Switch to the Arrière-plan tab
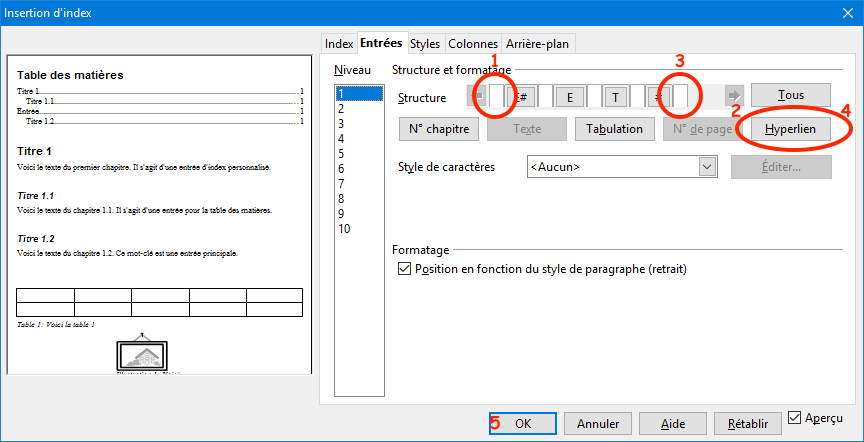The image size is (864, 442). pyautogui.click(x=539, y=44)
